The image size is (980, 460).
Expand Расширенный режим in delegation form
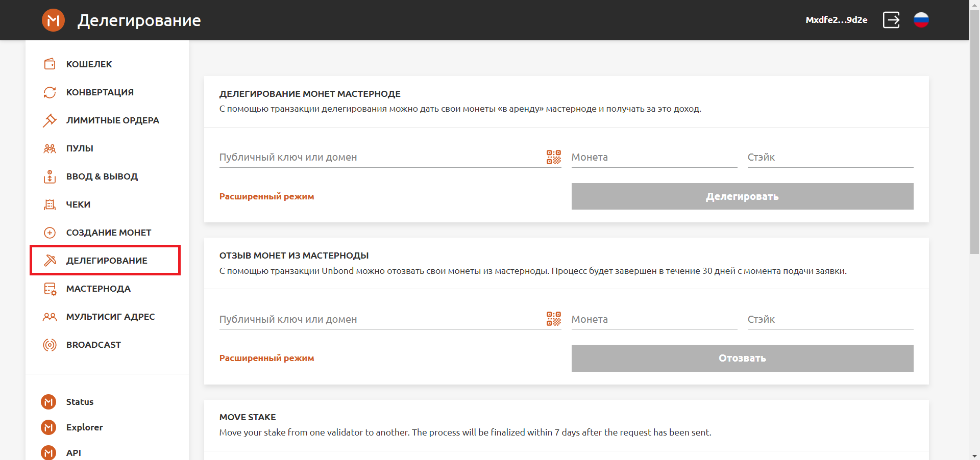point(266,196)
